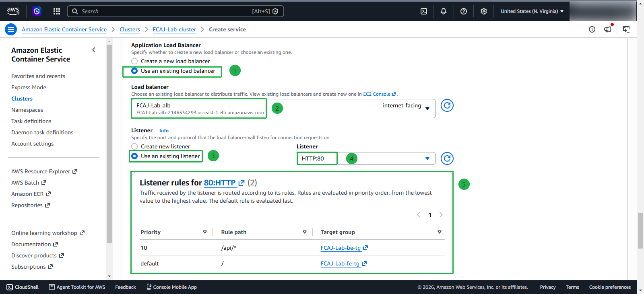644x294 pixels.
Task: Select Use an existing load balancer
Action: click(134, 71)
